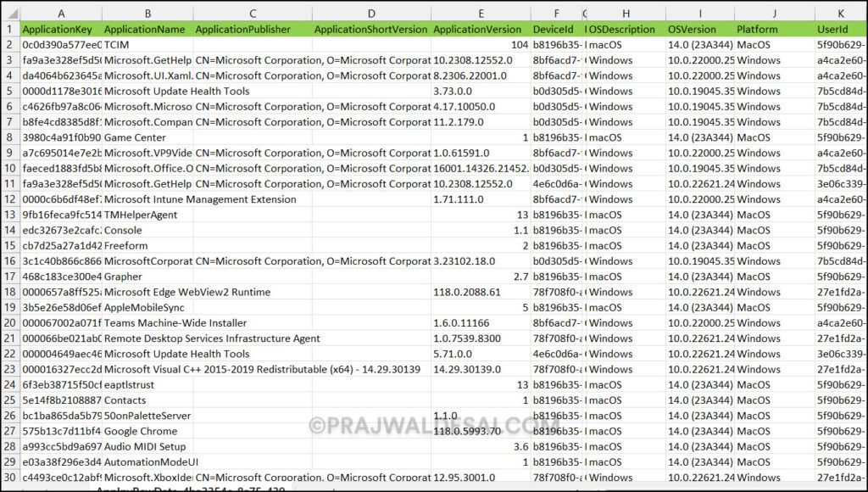868x492 pixels.
Task: Select the Console application cell
Action: click(147, 230)
